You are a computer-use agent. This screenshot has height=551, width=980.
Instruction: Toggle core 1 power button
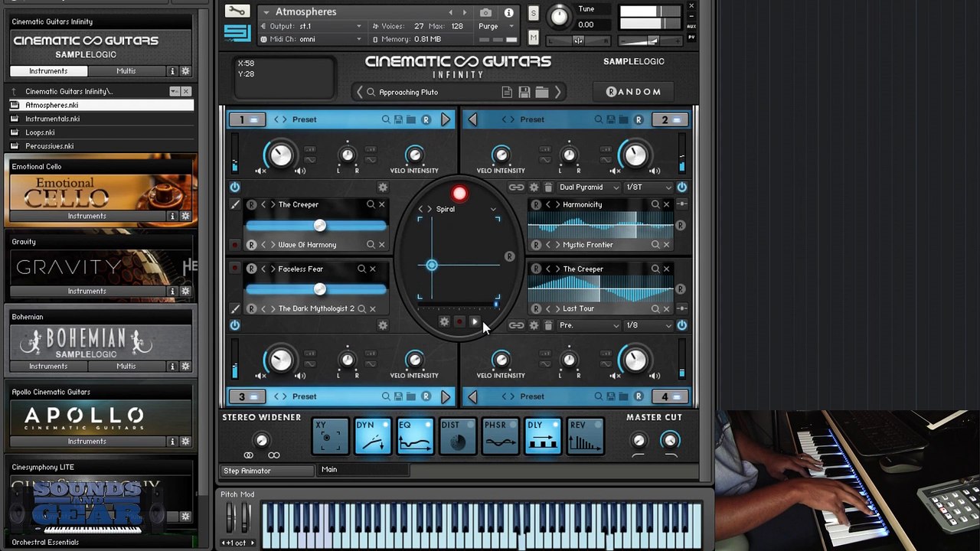point(234,187)
